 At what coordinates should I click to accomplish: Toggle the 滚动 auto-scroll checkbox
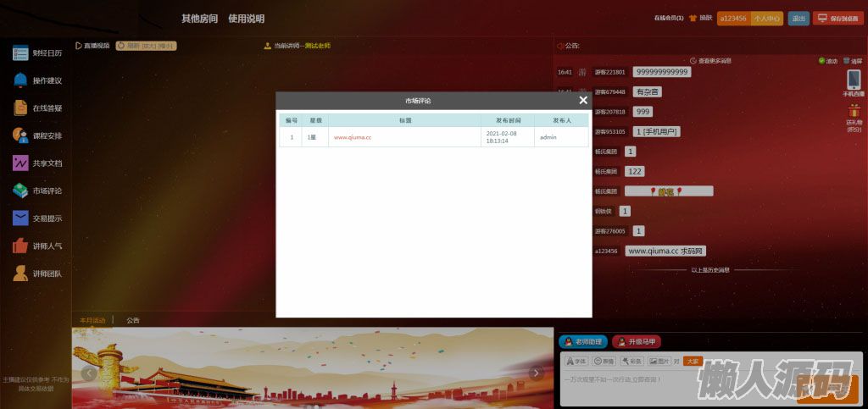coord(821,61)
